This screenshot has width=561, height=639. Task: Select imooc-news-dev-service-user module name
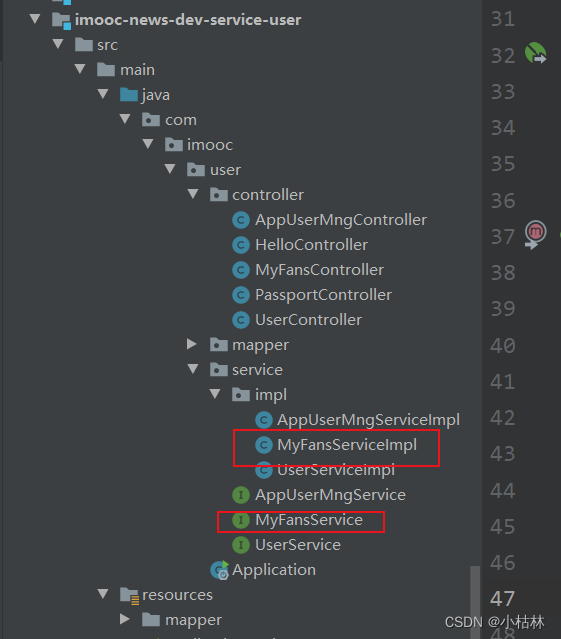(188, 20)
